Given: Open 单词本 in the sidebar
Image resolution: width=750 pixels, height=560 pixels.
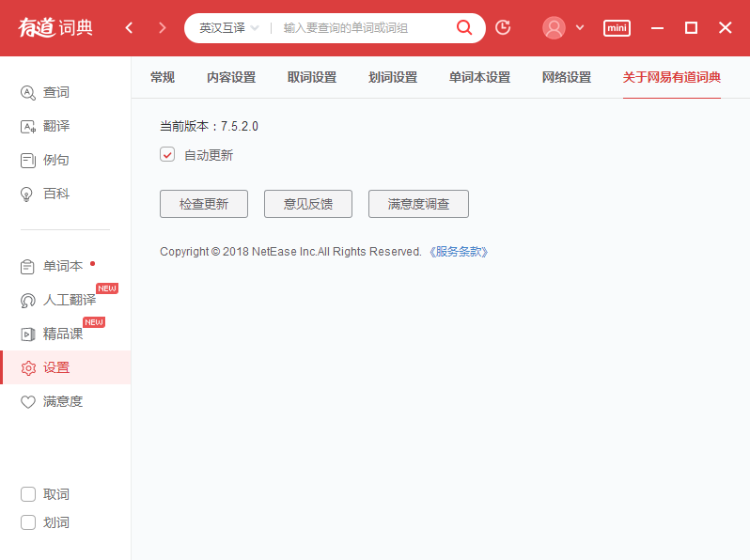Looking at the screenshot, I should click(62, 266).
